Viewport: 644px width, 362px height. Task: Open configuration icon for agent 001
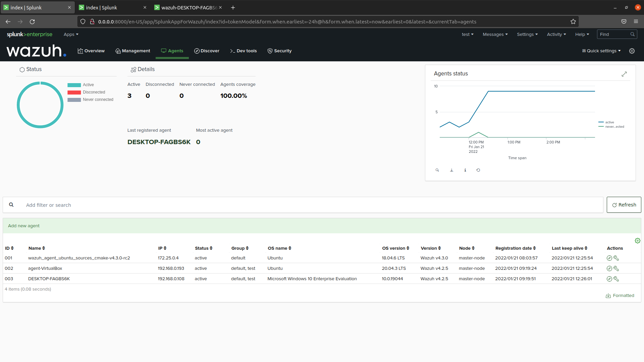click(616, 258)
